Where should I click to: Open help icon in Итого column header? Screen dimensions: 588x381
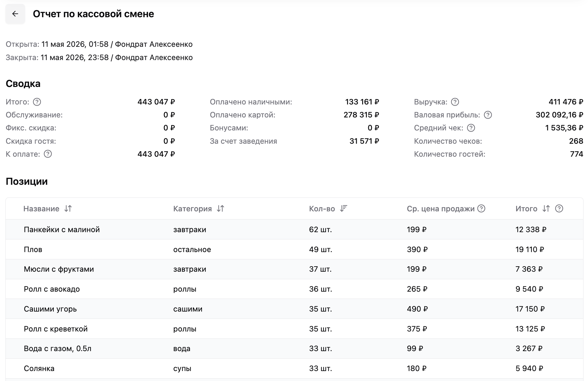click(x=559, y=209)
